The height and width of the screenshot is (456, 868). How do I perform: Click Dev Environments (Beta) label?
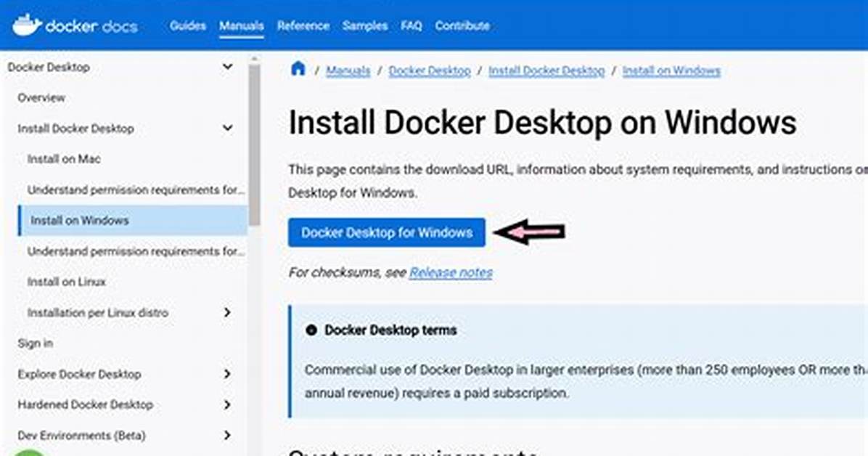coord(81,436)
